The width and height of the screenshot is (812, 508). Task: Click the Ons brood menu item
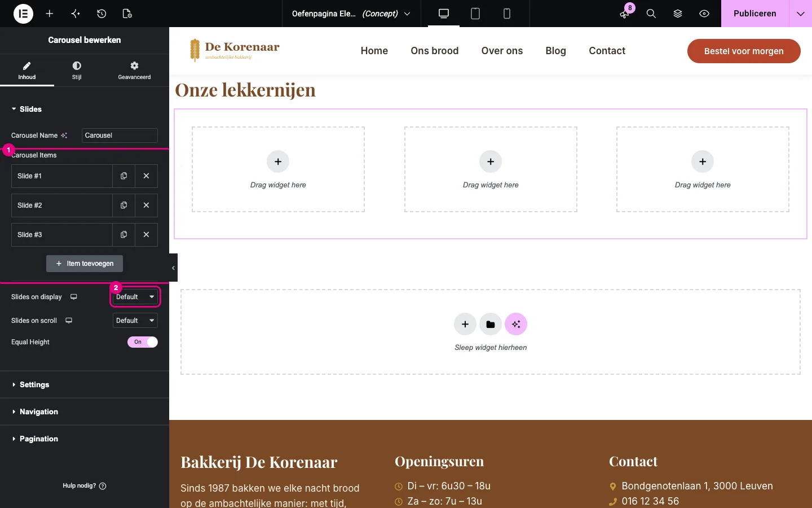435,51
